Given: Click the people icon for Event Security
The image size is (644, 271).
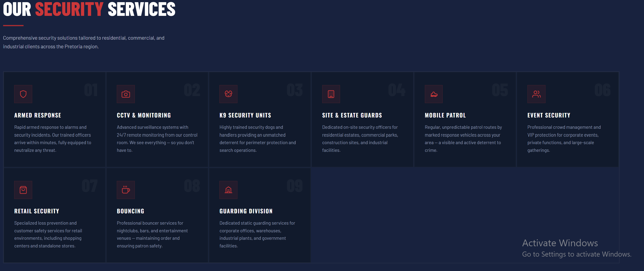Looking at the screenshot, I should (x=536, y=94).
